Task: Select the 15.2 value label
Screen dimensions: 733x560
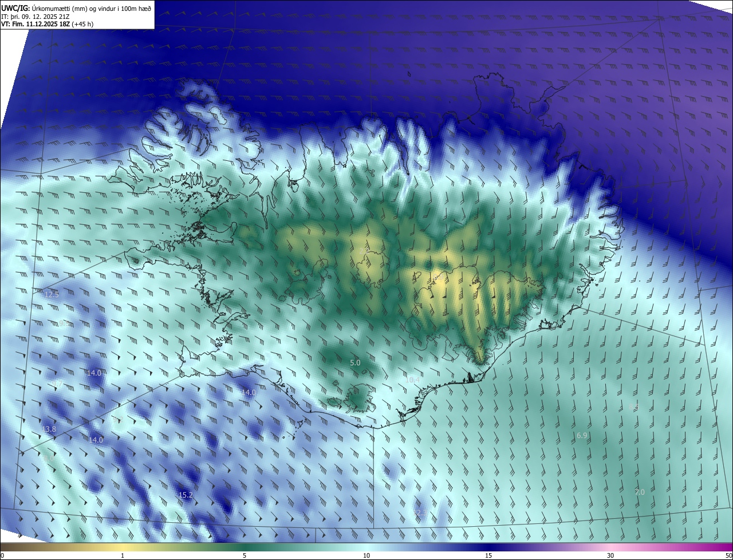Action: pos(186,495)
